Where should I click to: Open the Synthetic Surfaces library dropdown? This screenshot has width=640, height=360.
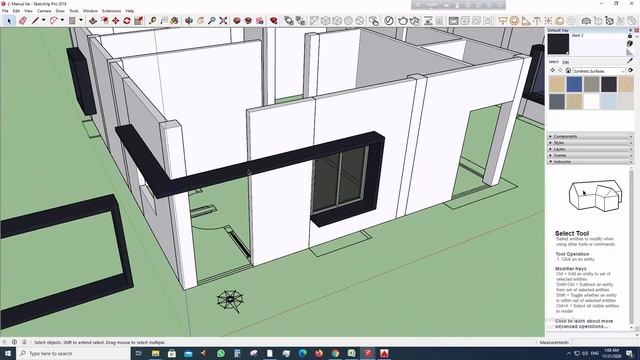click(599, 71)
